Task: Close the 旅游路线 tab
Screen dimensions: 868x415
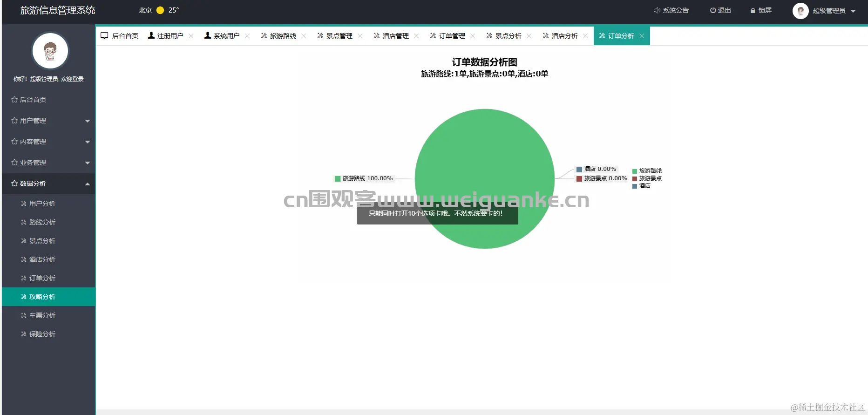Action: [304, 36]
